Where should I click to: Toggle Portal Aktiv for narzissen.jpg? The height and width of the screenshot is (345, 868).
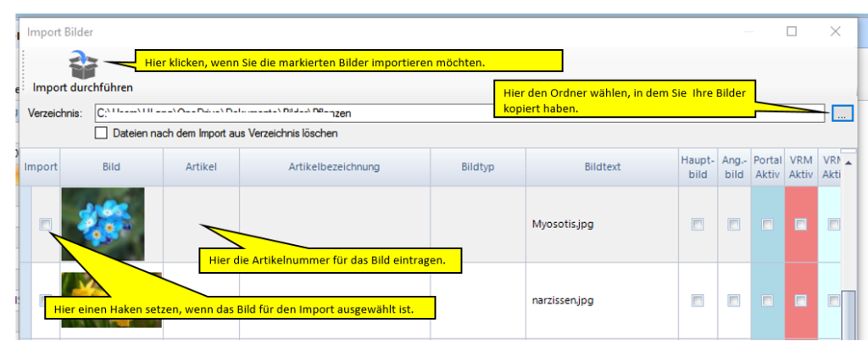tap(767, 300)
